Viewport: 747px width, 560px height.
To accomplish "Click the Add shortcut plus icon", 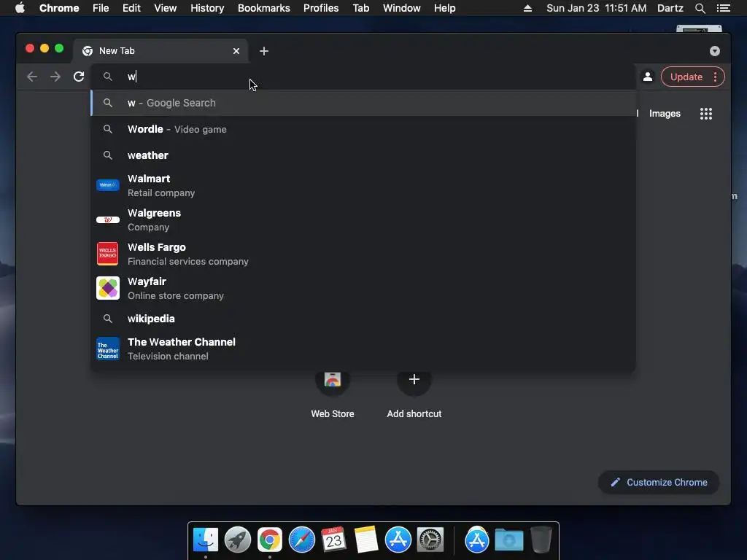I will 414,379.
